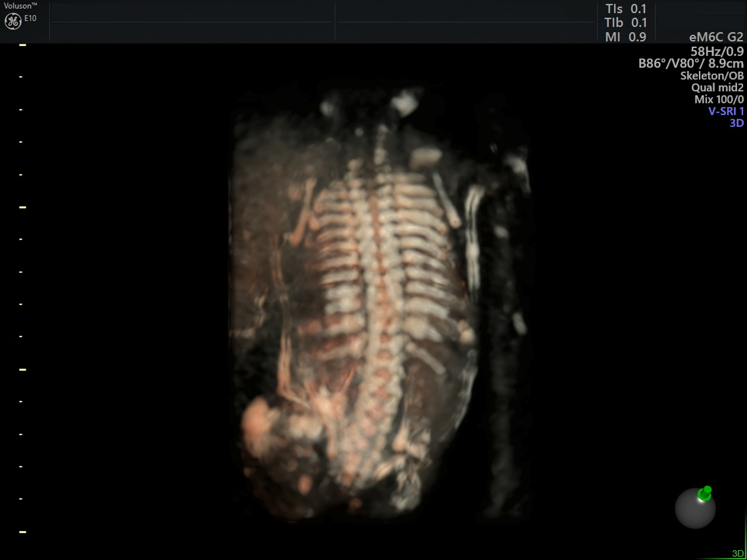747x560 pixels.
Task: Click the B86°/V80°/ 8.9cm angle and depth value
Action: [x=691, y=63]
